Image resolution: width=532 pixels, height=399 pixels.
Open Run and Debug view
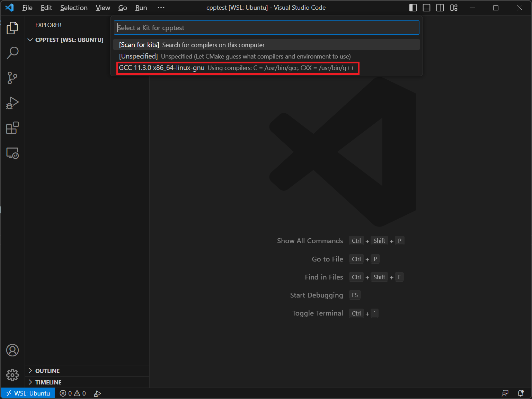coord(12,103)
